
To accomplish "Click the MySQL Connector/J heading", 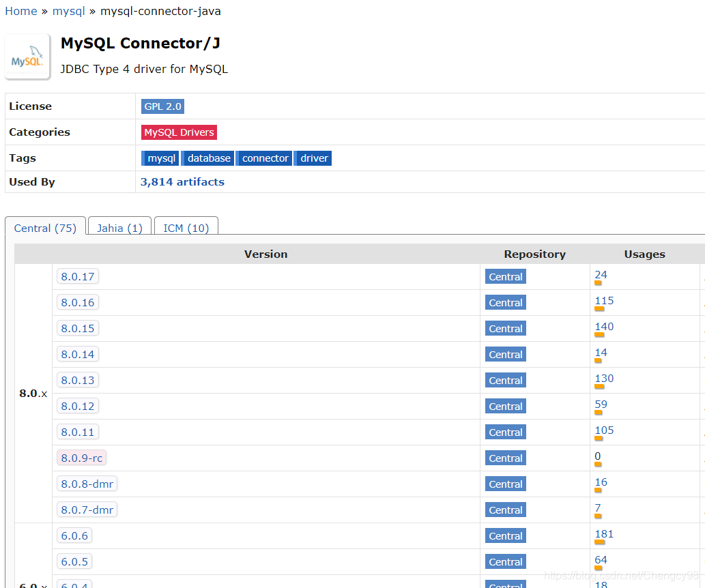I will [x=141, y=43].
